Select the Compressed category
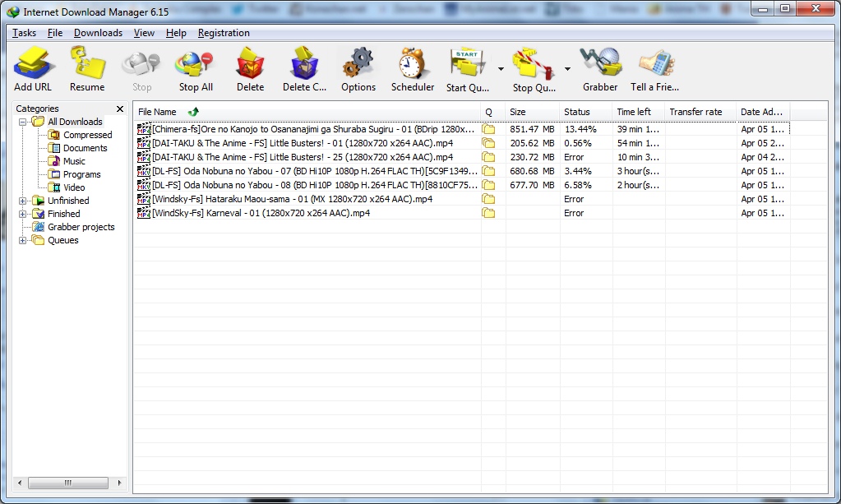The width and height of the screenshot is (841, 504). coord(87,135)
